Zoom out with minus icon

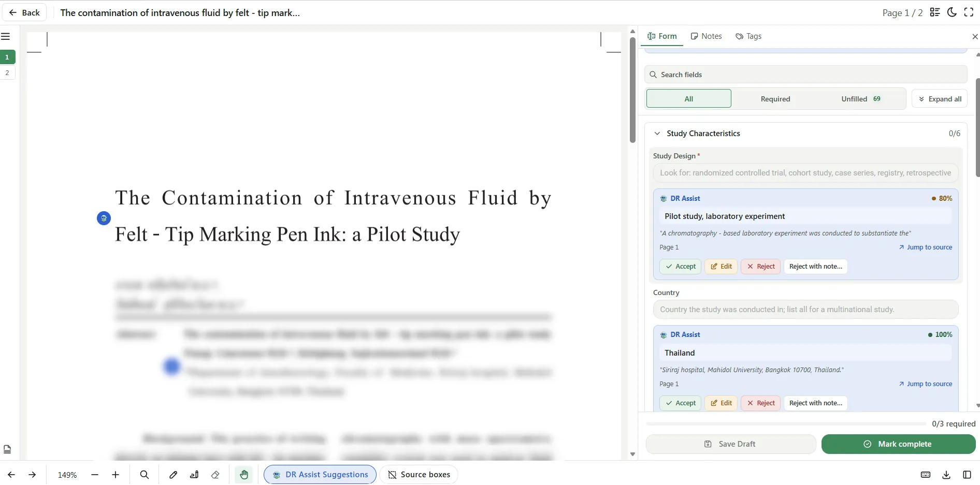(x=95, y=475)
